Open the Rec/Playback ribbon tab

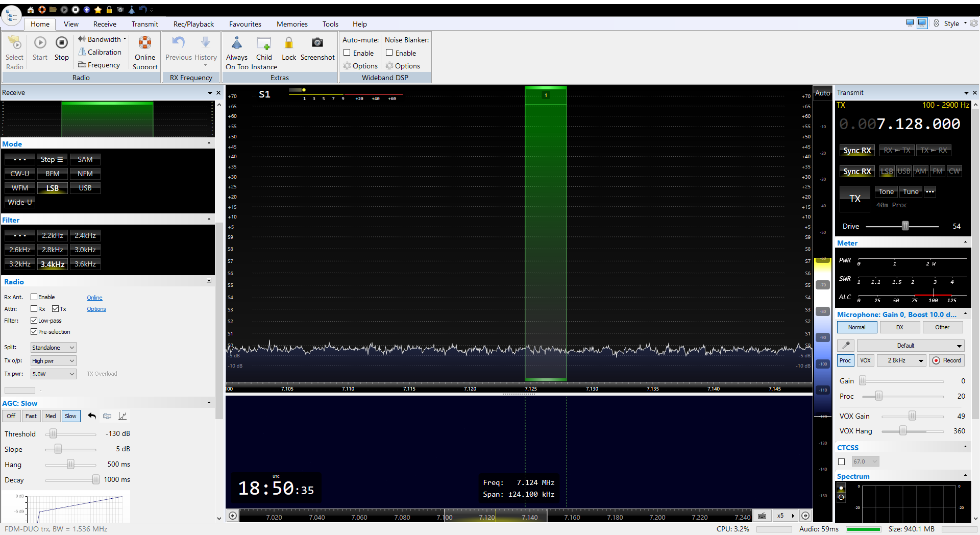[x=193, y=24]
